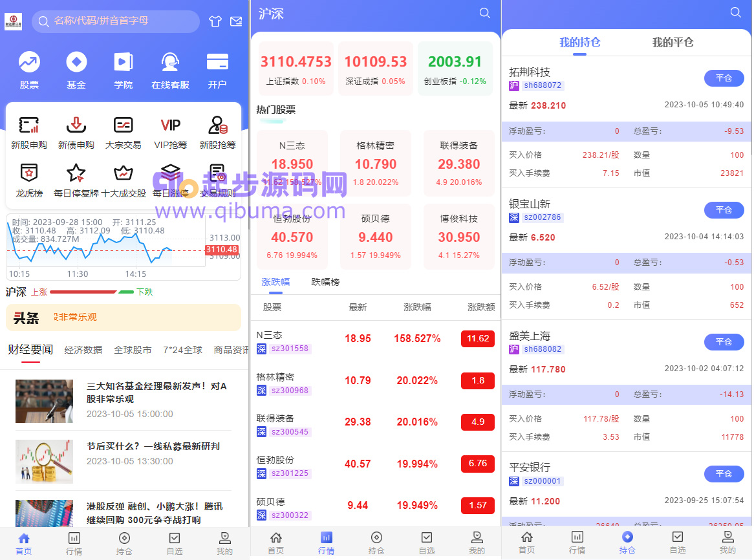The width and height of the screenshot is (754, 560).
Task: Click sz002786 code tag
Action: pos(543,217)
